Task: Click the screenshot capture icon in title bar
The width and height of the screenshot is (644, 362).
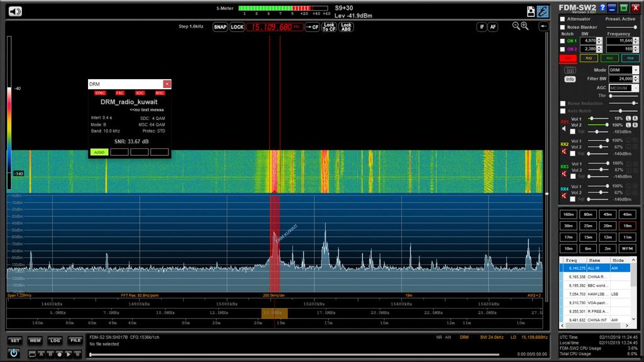Action: (x=531, y=11)
